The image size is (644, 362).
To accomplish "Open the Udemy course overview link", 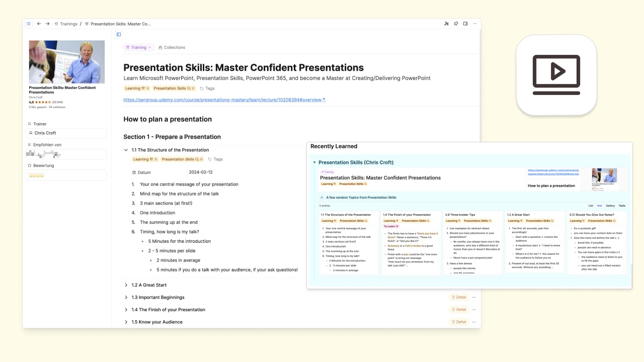I will (224, 100).
